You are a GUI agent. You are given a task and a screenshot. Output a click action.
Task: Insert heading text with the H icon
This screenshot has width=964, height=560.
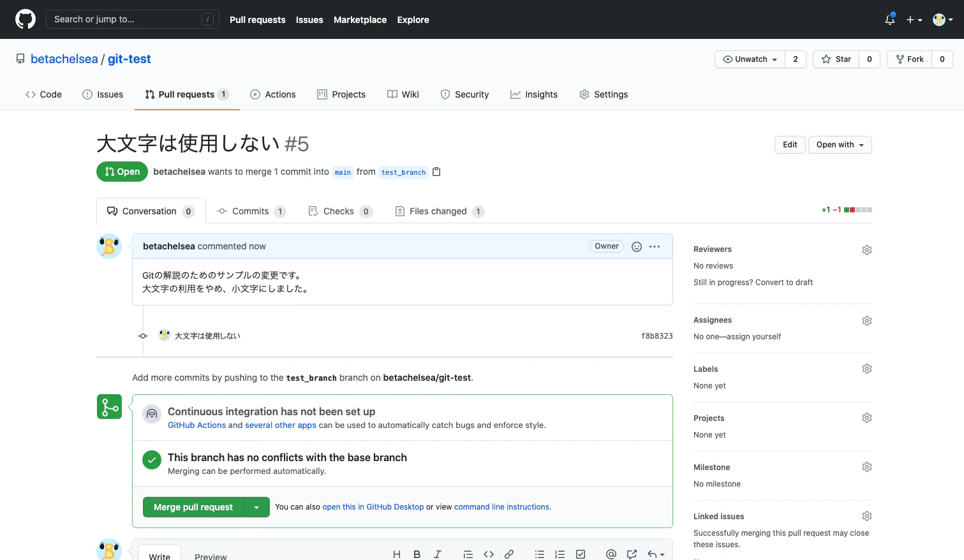(397, 554)
